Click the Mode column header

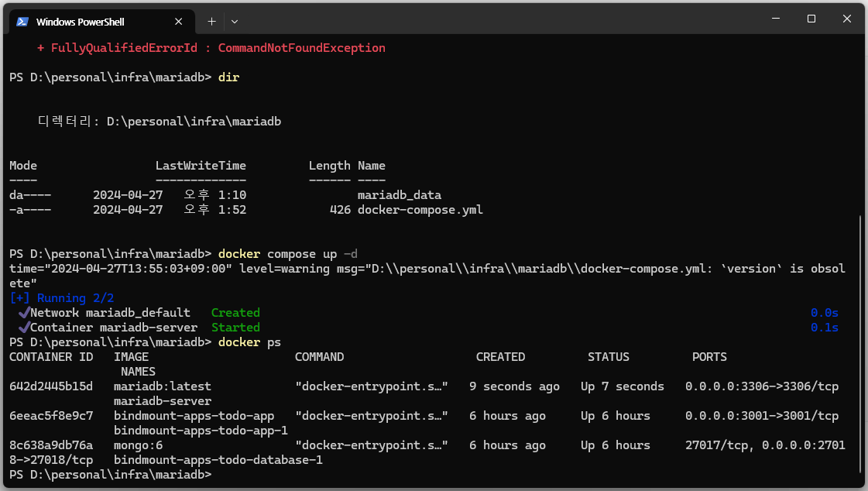point(23,166)
